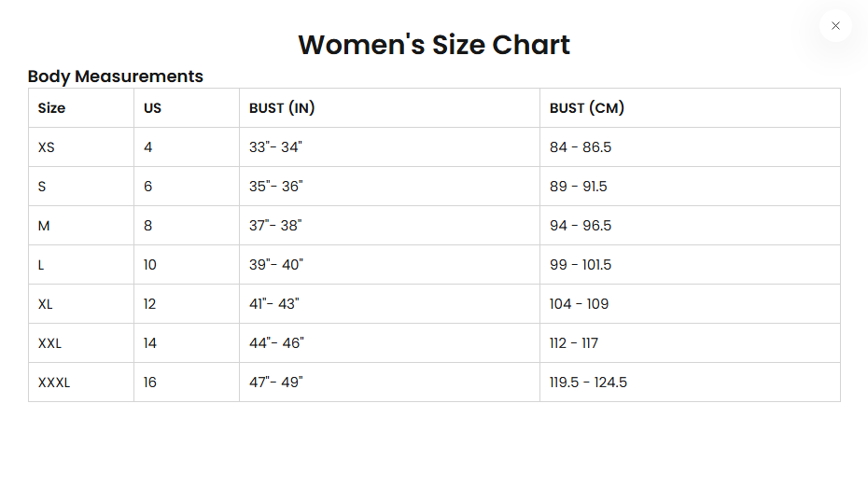Select the L size row label
868x487 pixels.
[41, 265]
